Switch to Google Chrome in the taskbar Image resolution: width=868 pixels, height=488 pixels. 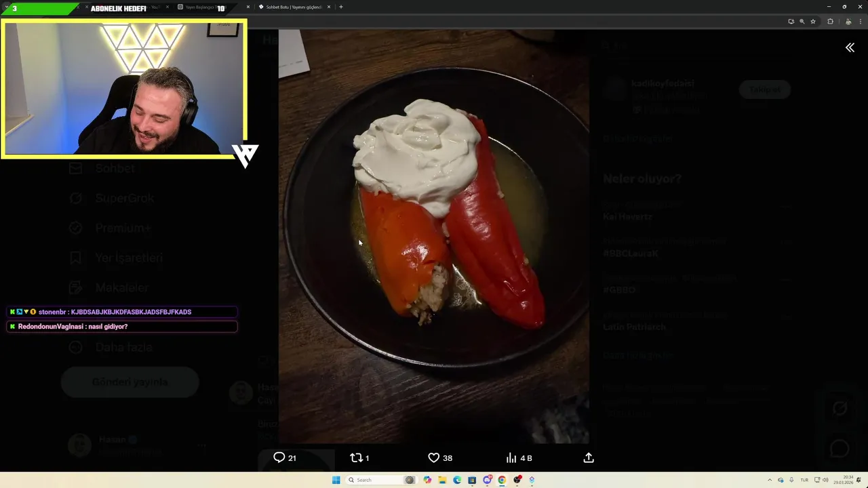click(x=502, y=480)
